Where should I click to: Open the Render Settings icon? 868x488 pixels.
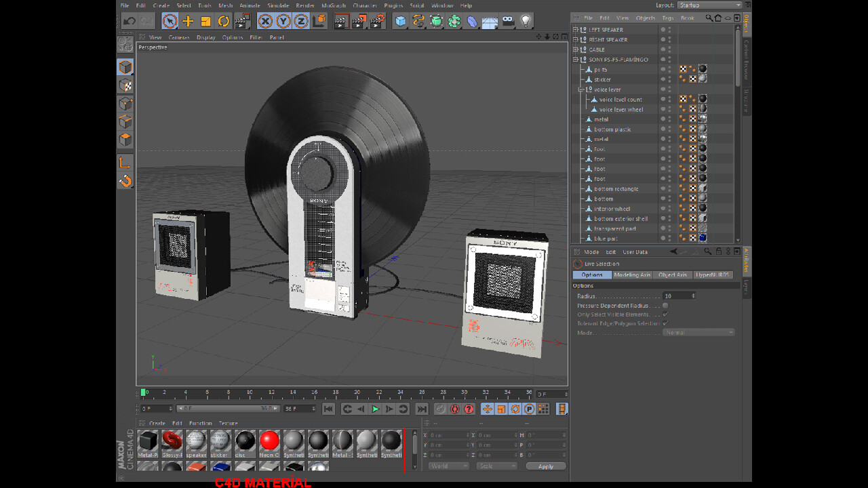(x=377, y=21)
